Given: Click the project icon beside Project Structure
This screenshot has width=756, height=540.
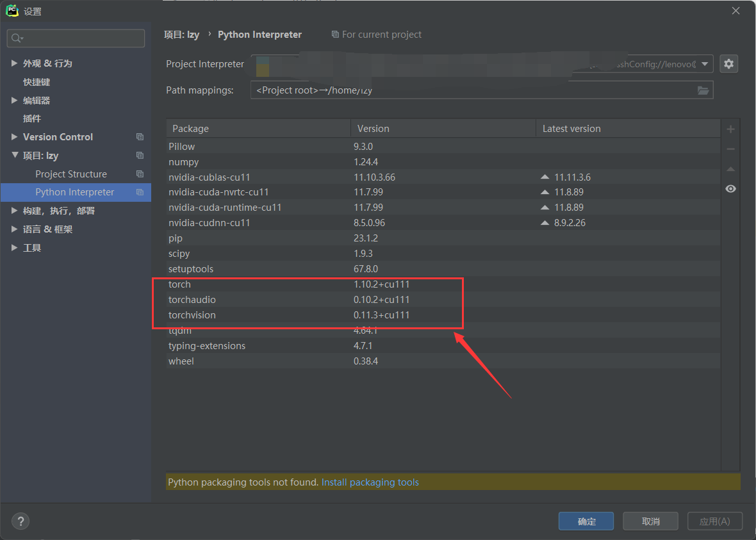Looking at the screenshot, I should pyautogui.click(x=140, y=174).
